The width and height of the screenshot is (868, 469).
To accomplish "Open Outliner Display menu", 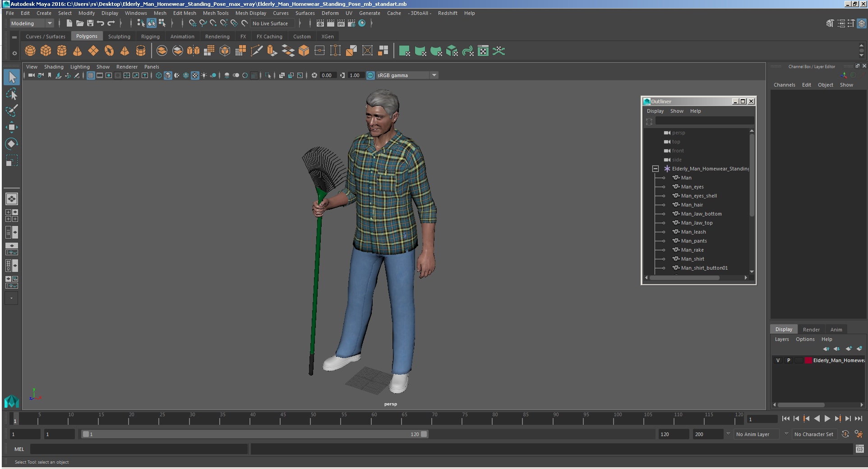I will coord(655,111).
